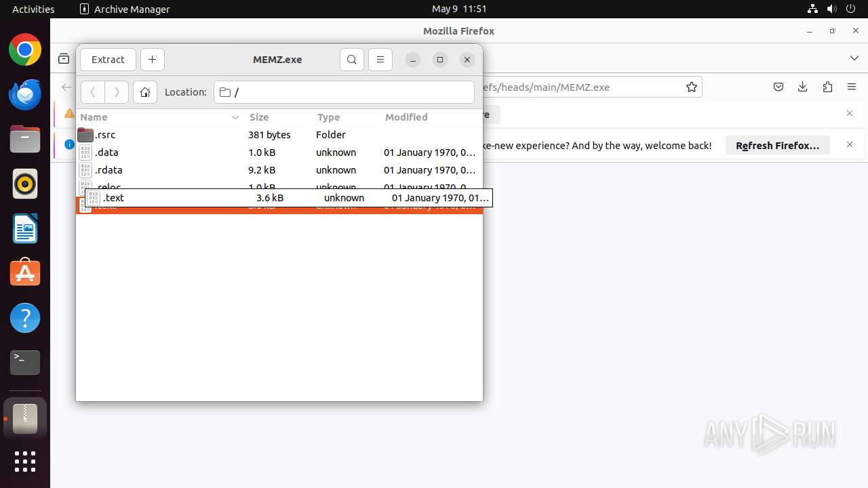Open Help from the dock
The image size is (868, 488).
coord(25,318)
